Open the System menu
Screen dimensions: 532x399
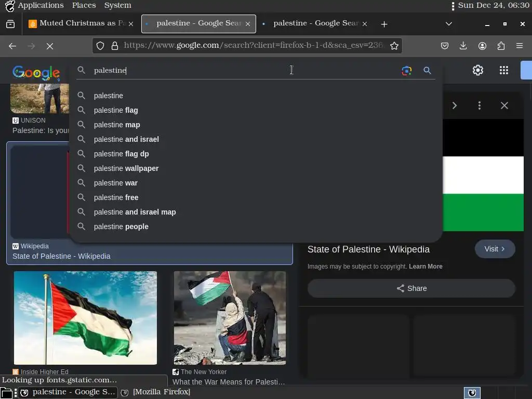[x=117, y=5]
